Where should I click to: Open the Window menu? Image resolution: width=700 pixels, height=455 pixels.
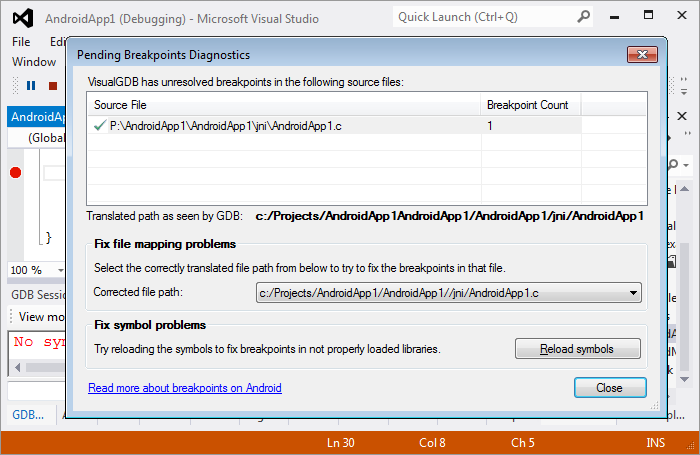pos(34,62)
